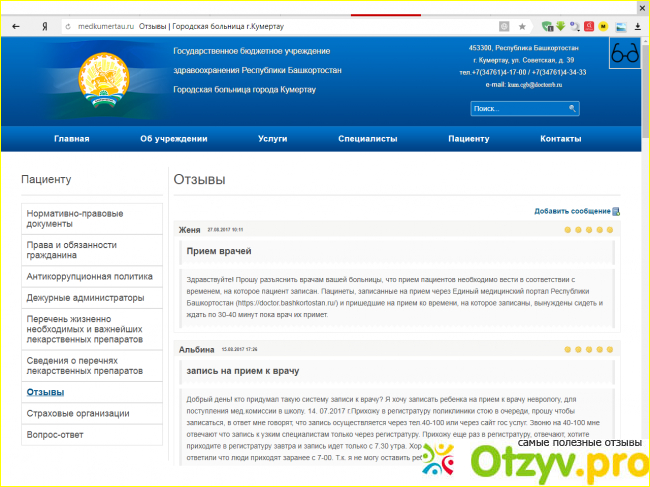
Task: Select "Дежурные администраторы" sidebar item
Action: tap(86, 298)
